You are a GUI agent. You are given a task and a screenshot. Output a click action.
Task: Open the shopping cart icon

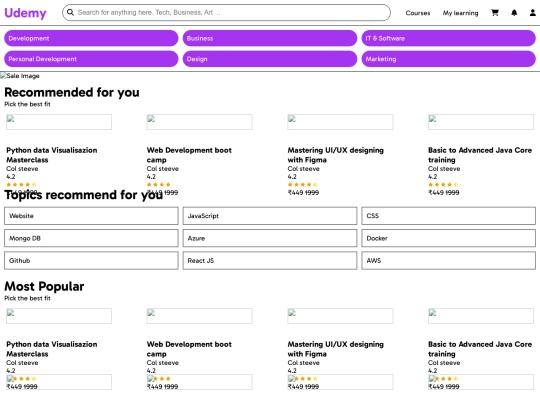495,13
